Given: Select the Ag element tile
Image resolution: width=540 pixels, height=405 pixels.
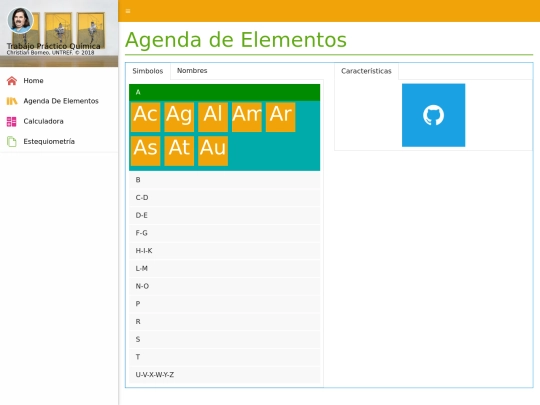Looking at the screenshot, I should [179, 117].
